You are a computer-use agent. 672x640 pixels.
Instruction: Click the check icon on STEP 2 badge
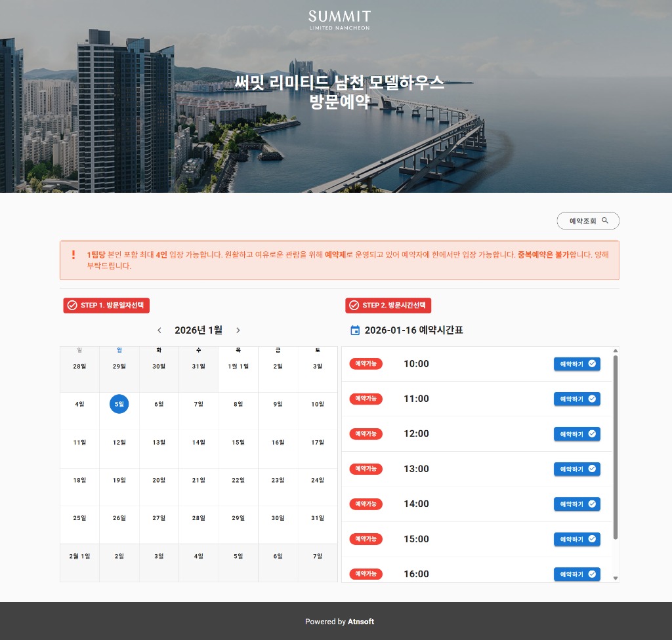pyautogui.click(x=352, y=305)
